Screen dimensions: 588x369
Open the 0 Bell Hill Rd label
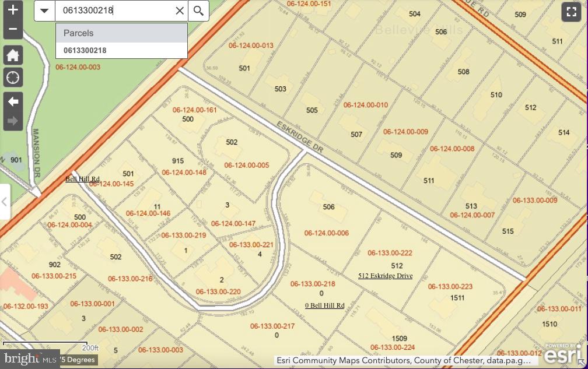[324, 305]
